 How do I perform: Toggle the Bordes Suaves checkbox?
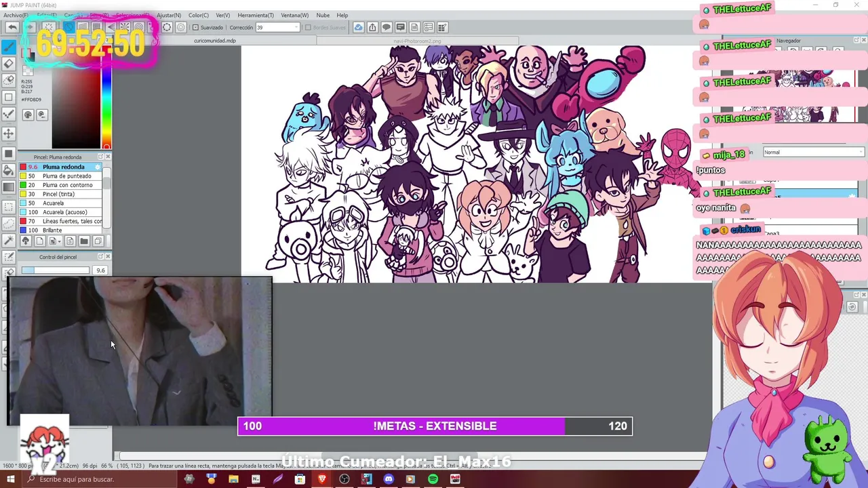point(308,27)
